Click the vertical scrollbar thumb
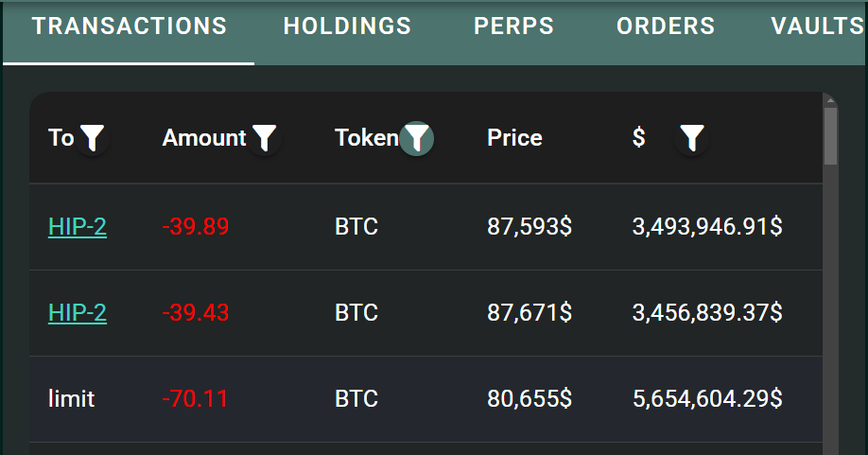Screen dimensions: 868x455 (830, 136)
